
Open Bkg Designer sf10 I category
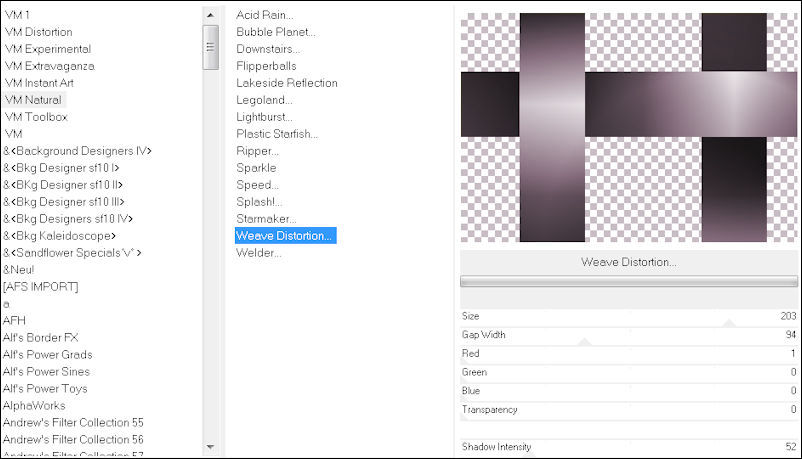click(61, 167)
